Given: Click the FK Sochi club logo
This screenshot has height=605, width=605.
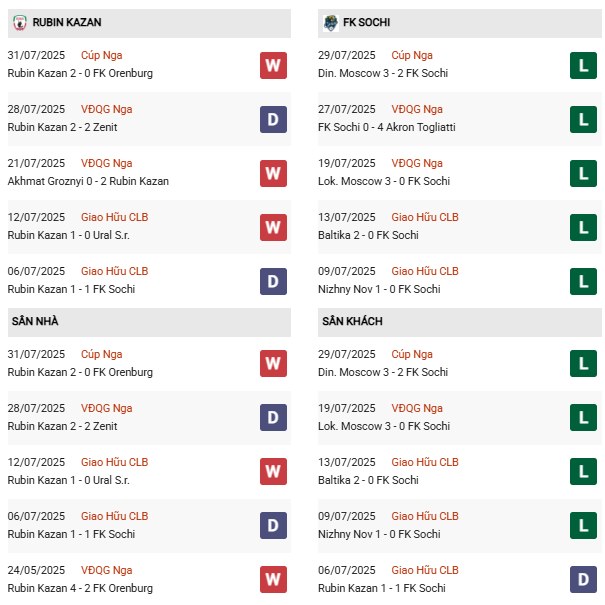Looking at the screenshot, I should pos(331,22).
